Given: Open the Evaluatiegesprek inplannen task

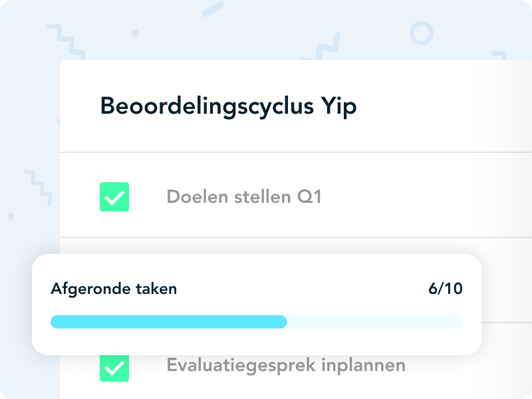Looking at the screenshot, I should point(285,365).
